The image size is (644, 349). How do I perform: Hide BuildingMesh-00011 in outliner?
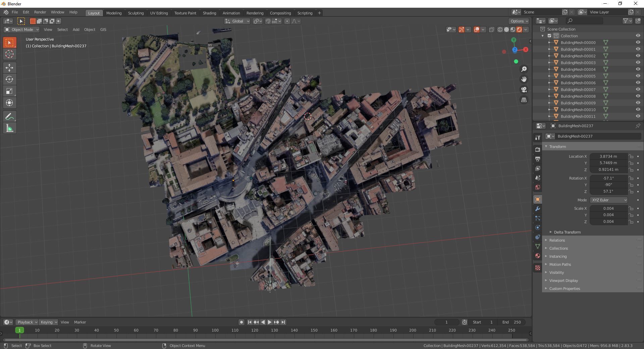pos(638,116)
